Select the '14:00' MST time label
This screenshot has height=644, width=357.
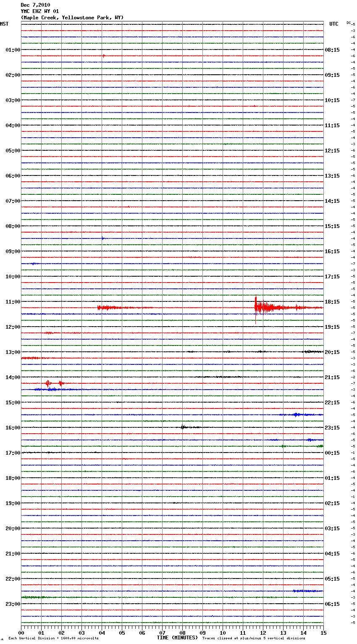(13, 377)
